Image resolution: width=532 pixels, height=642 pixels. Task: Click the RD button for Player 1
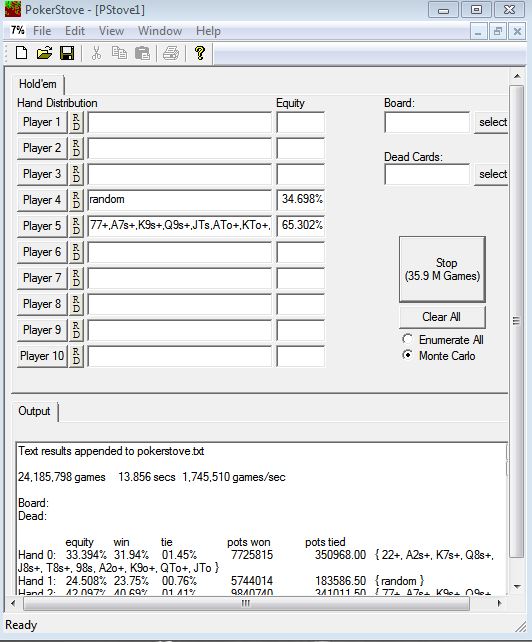coord(76,122)
